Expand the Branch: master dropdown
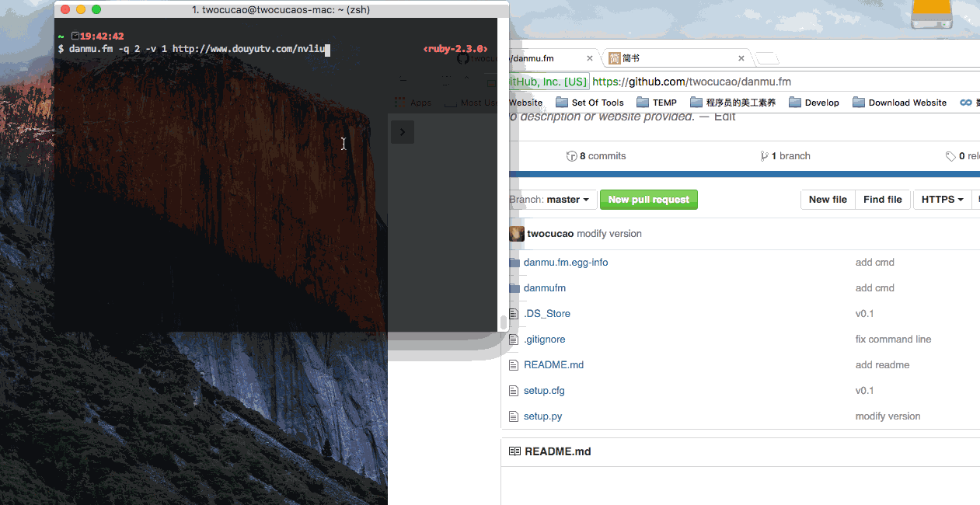Viewport: 980px width, 505px height. pyautogui.click(x=553, y=200)
